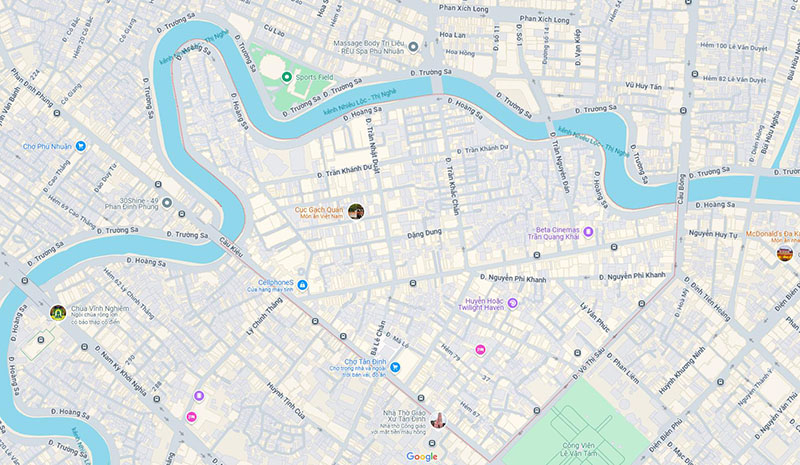Click the Công Viên Lê Văn Tám park label
This screenshot has width=800, height=465.
tap(579, 449)
